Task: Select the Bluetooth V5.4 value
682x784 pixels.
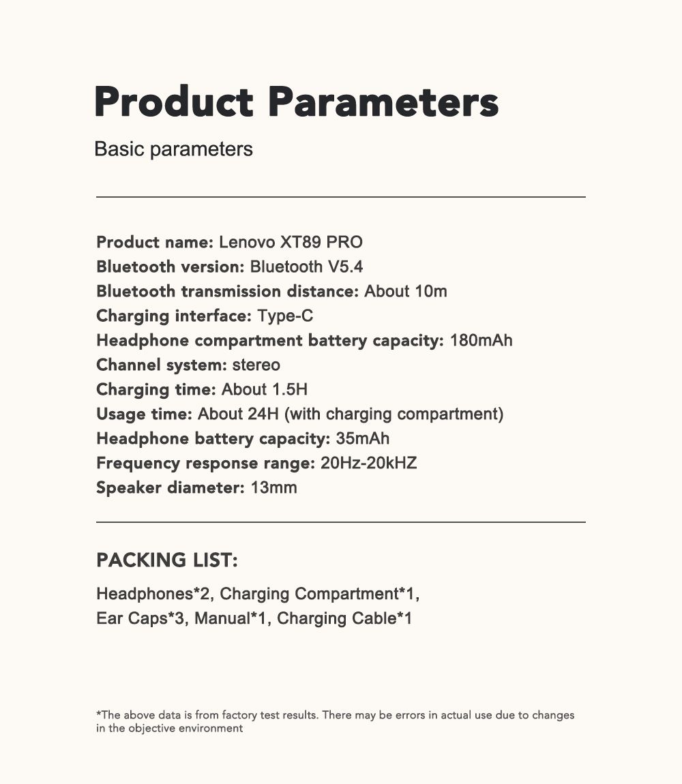Action: (x=306, y=267)
